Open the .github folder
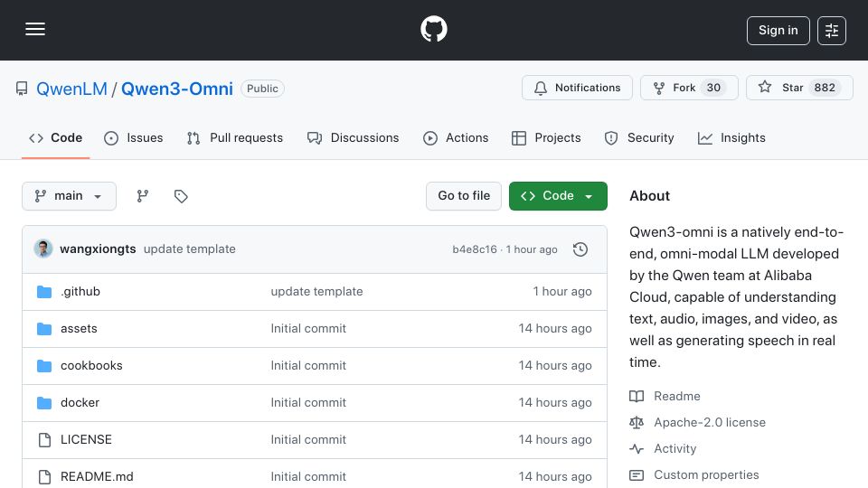868x488 pixels. coord(80,292)
